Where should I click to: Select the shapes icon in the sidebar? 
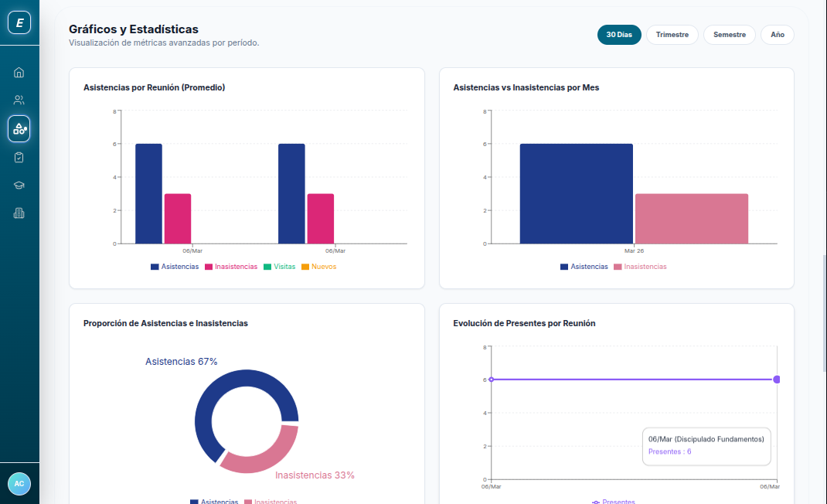[x=19, y=128]
